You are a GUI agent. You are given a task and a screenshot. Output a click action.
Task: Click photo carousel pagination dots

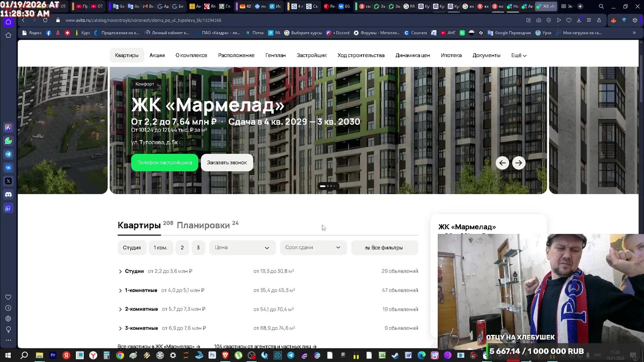(329, 186)
